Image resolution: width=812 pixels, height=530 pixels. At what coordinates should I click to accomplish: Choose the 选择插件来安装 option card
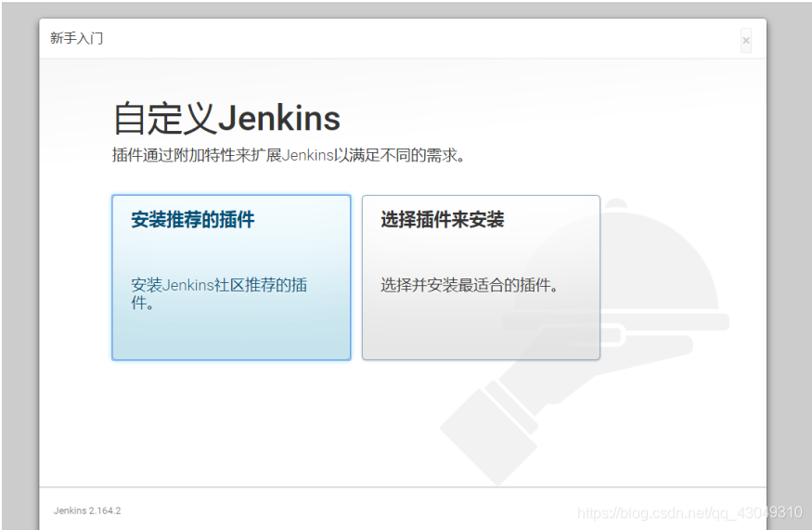[x=481, y=278]
